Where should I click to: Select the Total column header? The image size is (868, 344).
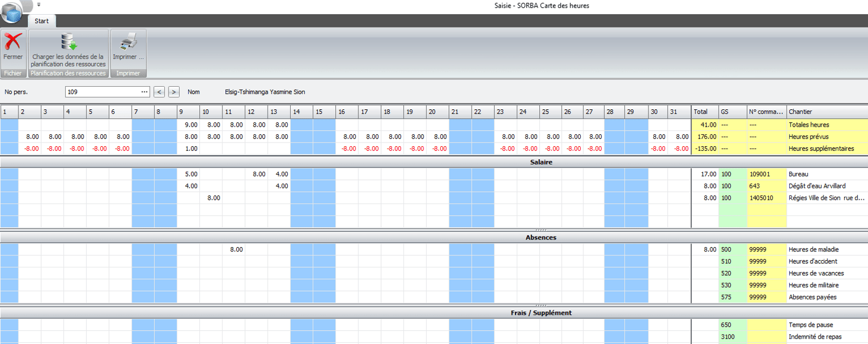705,111
